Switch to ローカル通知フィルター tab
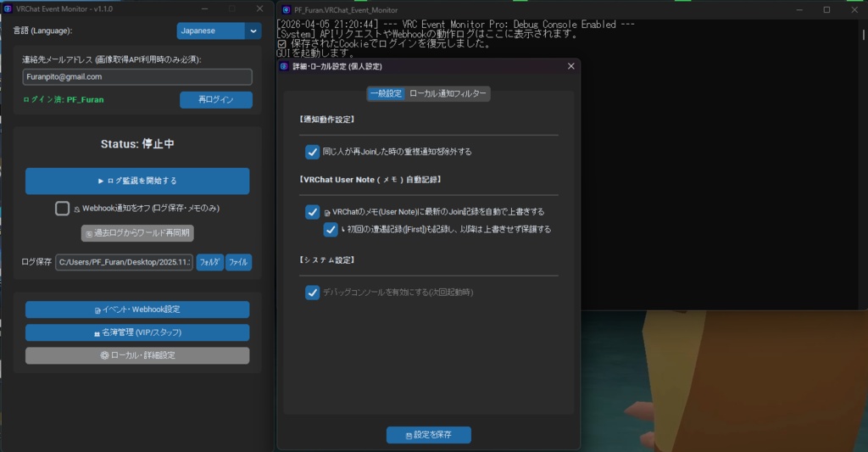Viewport: 868px width, 452px height. point(448,93)
